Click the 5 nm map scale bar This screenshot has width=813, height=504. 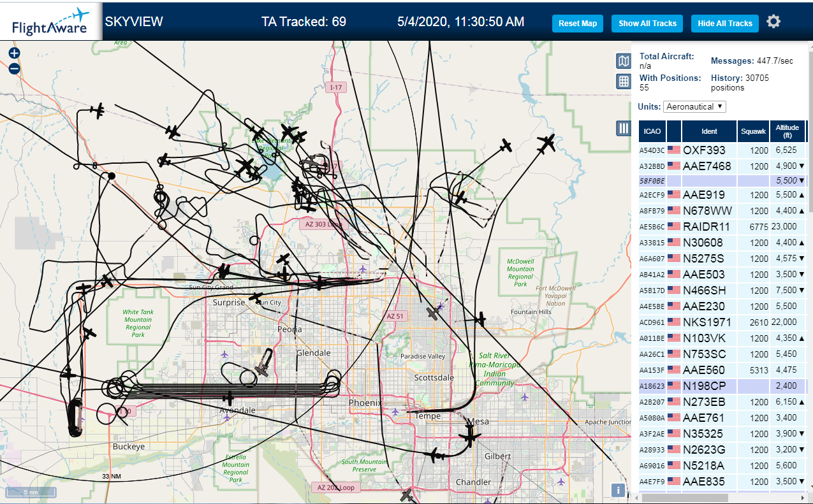(31, 492)
